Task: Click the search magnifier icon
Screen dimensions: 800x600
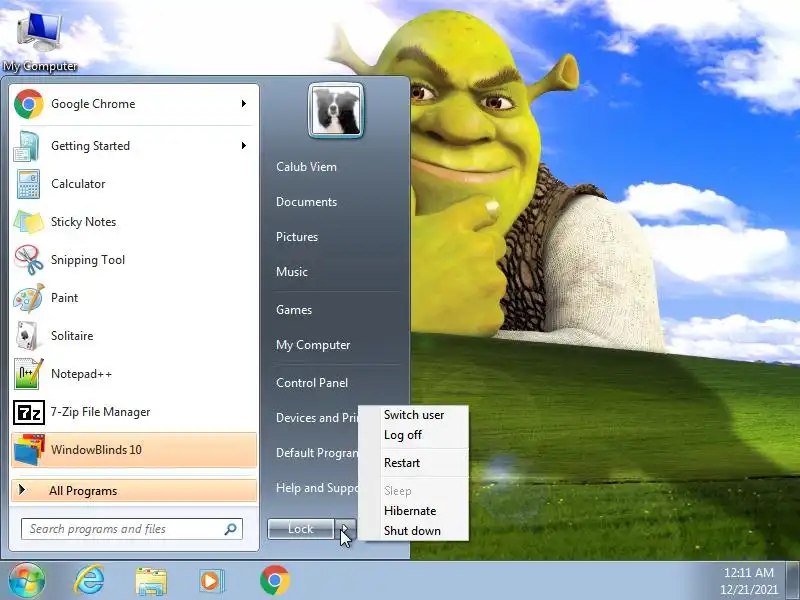Action: click(x=231, y=529)
